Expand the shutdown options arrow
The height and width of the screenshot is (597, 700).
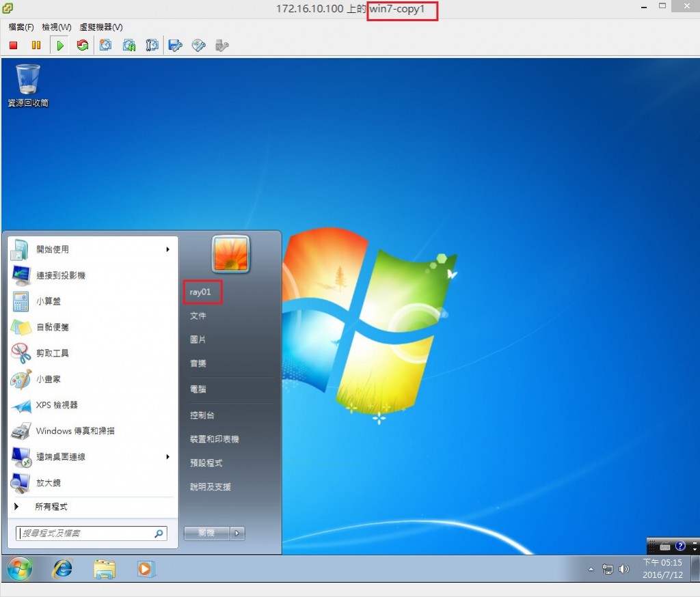point(237,533)
